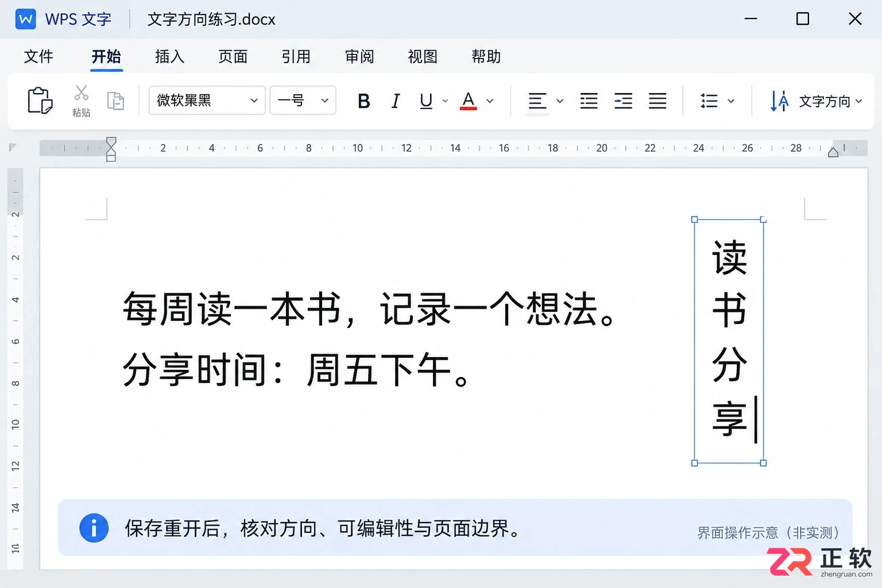The width and height of the screenshot is (882, 588).
Task: Maximize the WPS window
Action: coord(802,19)
